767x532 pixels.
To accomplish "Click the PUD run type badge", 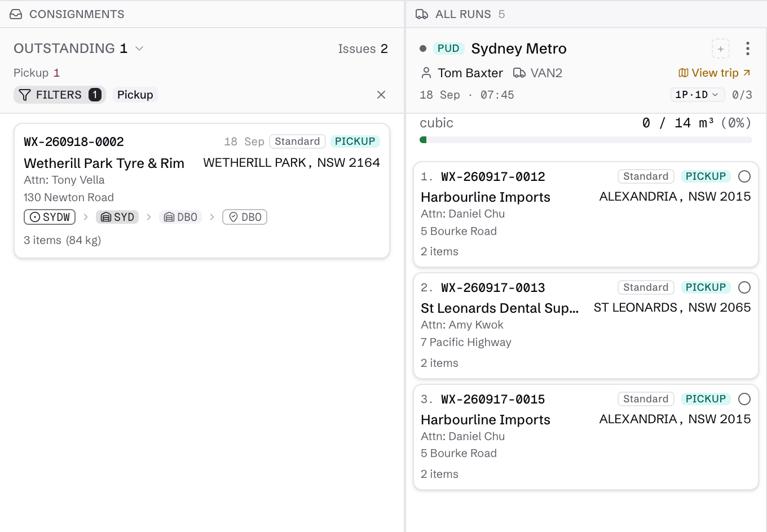I will point(448,48).
